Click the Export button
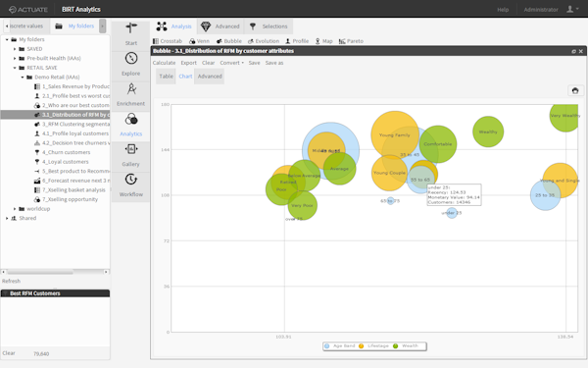588x368 pixels. pyautogui.click(x=188, y=63)
